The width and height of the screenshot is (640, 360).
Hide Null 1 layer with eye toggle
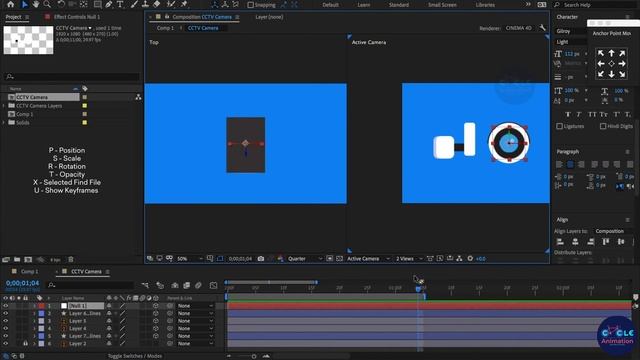click(x=5, y=306)
